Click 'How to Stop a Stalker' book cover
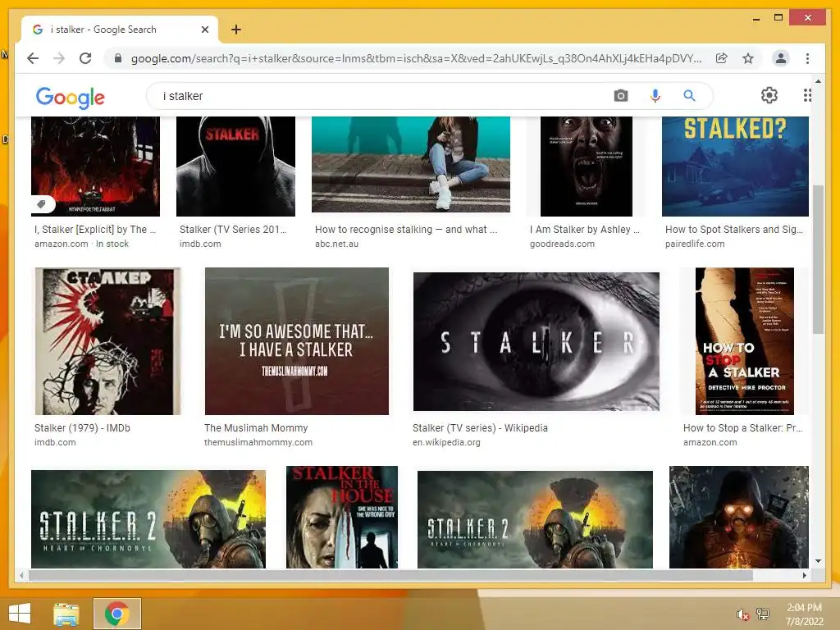The image size is (840, 630). pyautogui.click(x=745, y=341)
